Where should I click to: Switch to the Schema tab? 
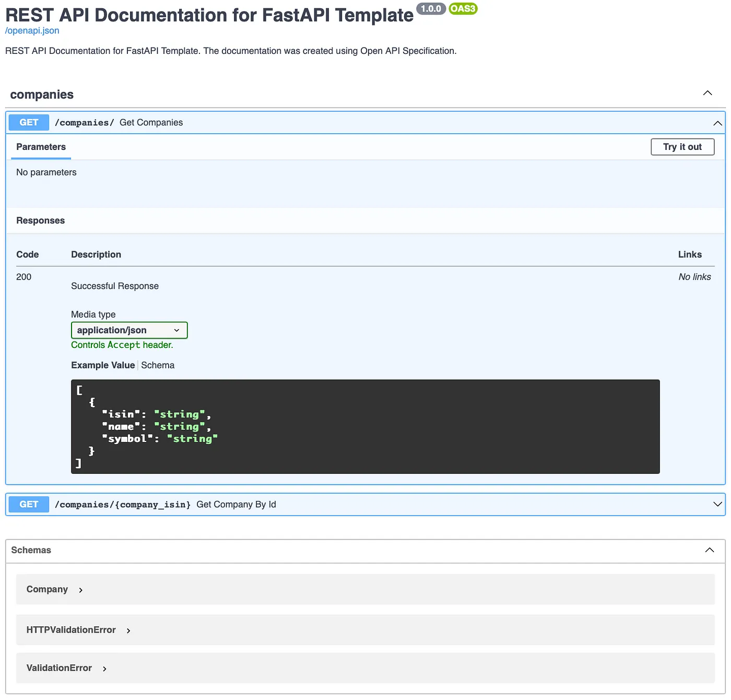coord(158,365)
